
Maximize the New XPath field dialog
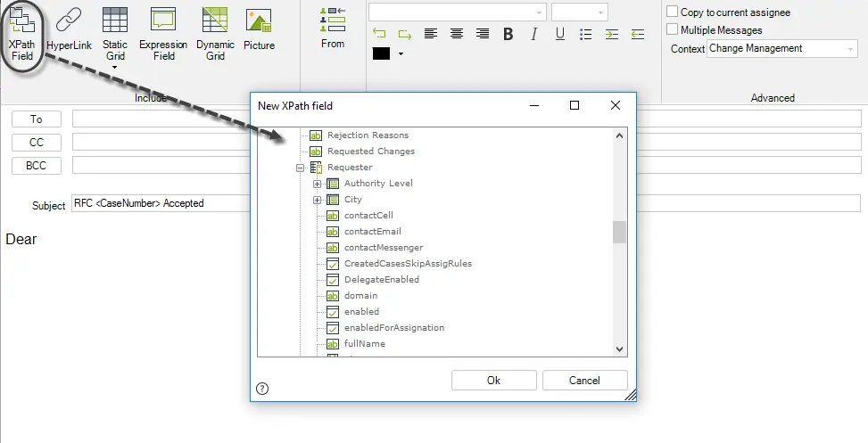click(x=575, y=105)
